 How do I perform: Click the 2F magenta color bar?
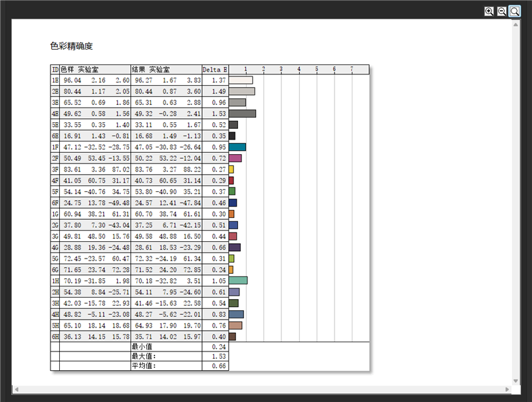(x=235, y=158)
